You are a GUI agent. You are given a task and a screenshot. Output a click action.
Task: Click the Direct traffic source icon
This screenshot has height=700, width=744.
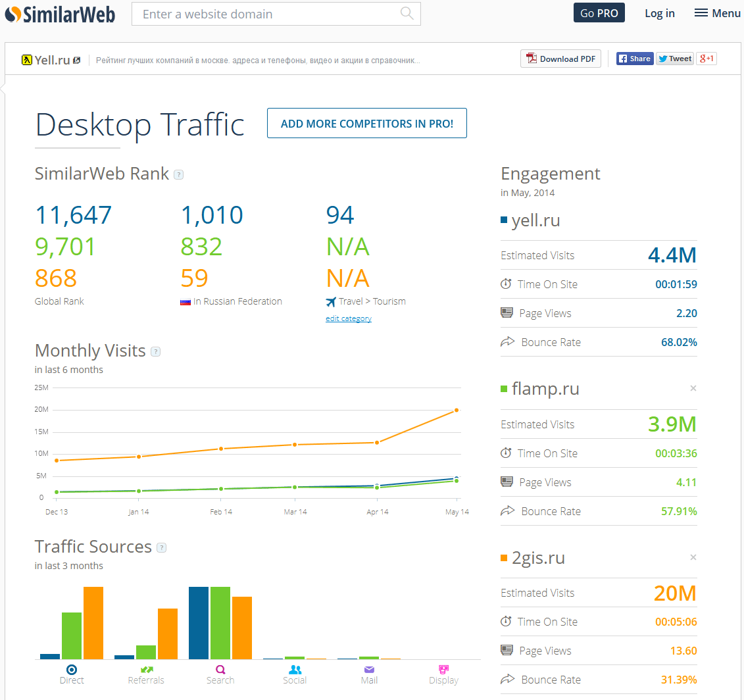(72, 670)
